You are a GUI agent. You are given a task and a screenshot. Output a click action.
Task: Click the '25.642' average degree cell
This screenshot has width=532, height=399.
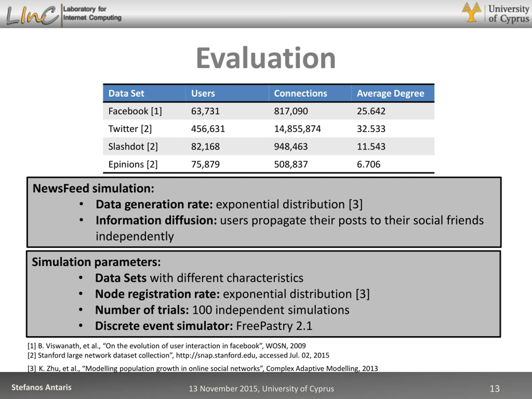371,111
